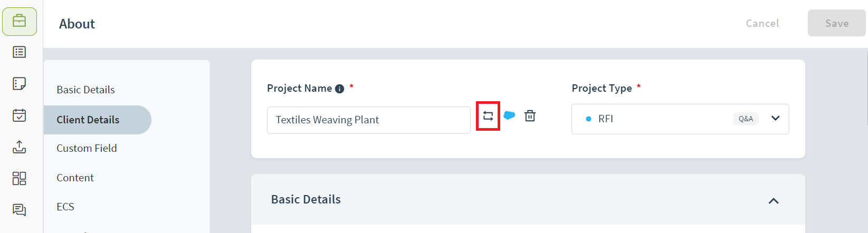Open the notes sidebar icon

pyautogui.click(x=20, y=84)
